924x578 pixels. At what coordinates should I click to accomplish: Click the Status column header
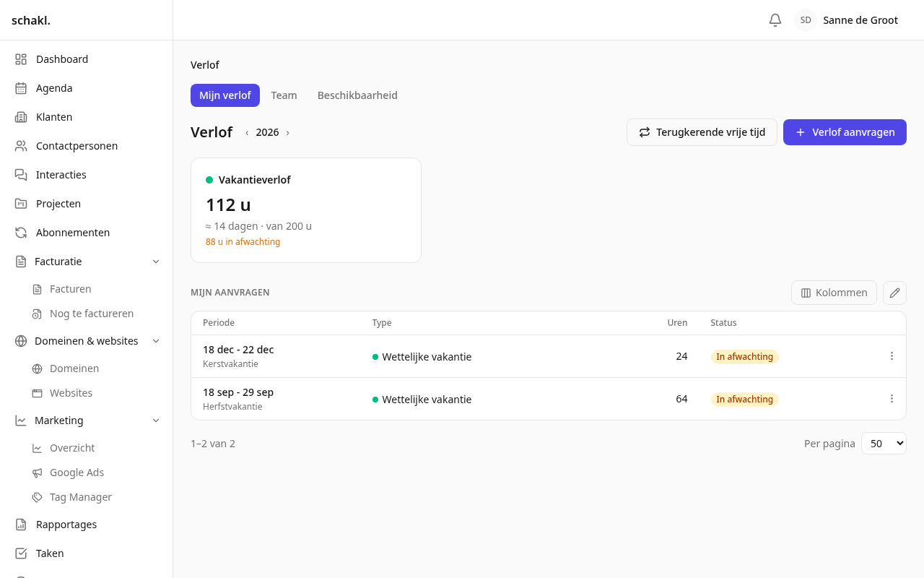click(x=723, y=323)
